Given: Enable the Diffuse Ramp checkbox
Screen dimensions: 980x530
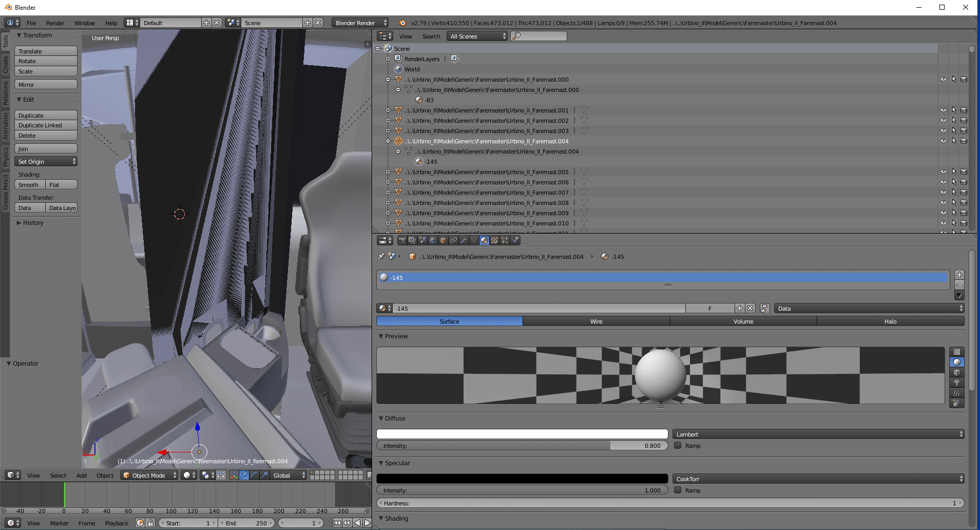Looking at the screenshot, I should pyautogui.click(x=678, y=446).
